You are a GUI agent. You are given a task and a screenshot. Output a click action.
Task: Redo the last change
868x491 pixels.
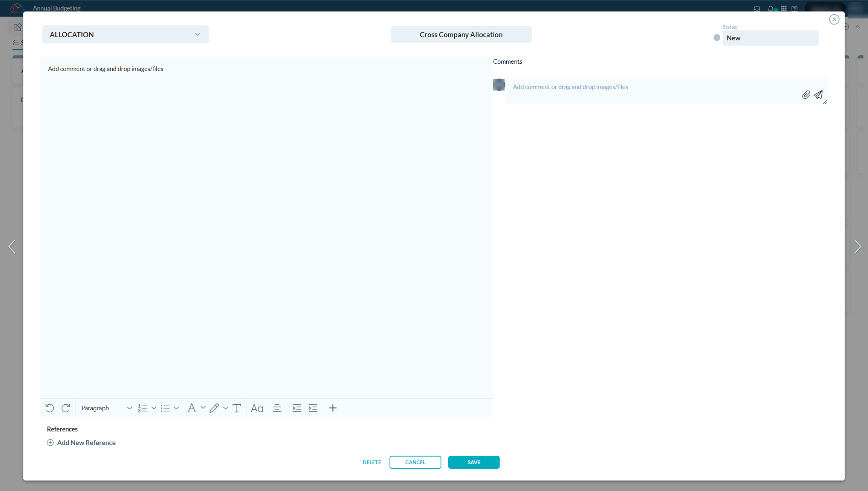tap(66, 408)
